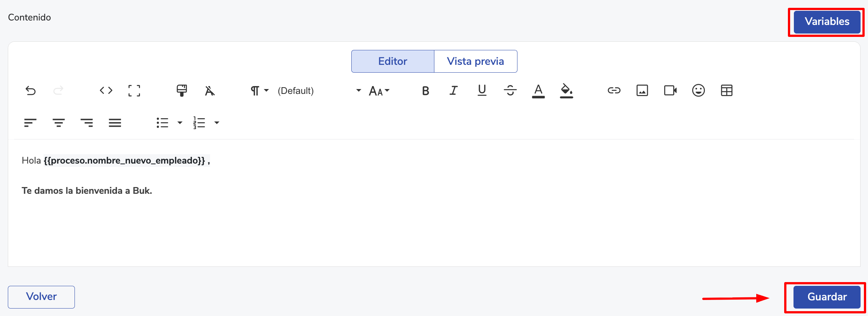Open the (Default) font family dropdown
868x316 pixels.
319,91
